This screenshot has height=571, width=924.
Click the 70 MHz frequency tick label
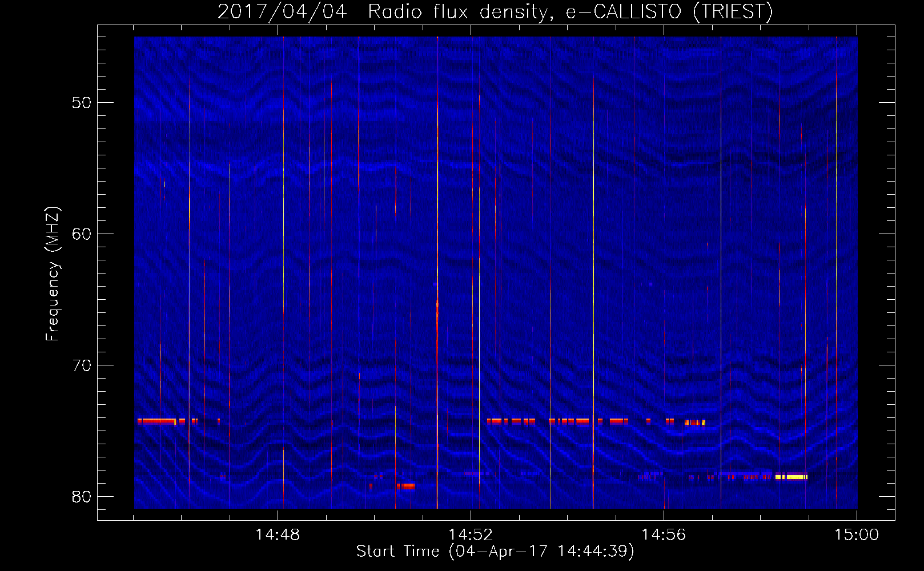[82, 365]
